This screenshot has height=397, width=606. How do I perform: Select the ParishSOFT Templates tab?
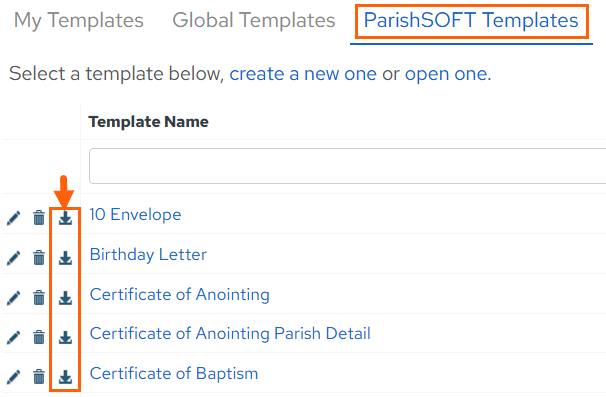pos(471,20)
